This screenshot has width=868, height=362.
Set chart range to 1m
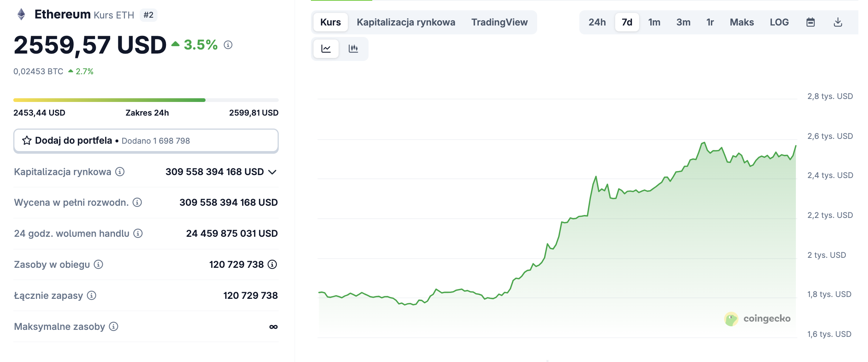click(654, 22)
